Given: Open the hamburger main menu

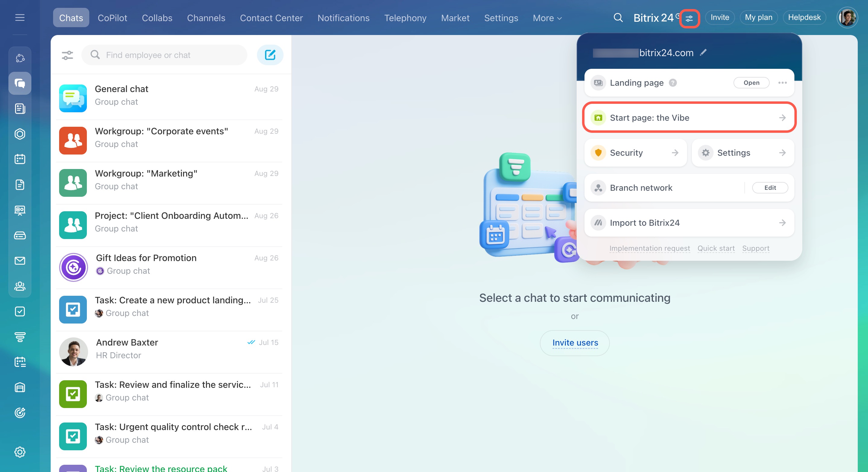Looking at the screenshot, I should coord(20,18).
